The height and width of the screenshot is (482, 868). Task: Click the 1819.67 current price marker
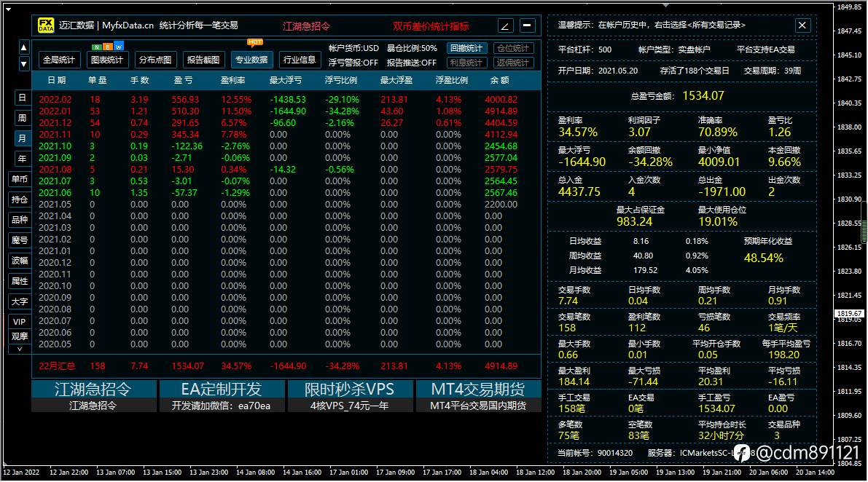[850, 313]
